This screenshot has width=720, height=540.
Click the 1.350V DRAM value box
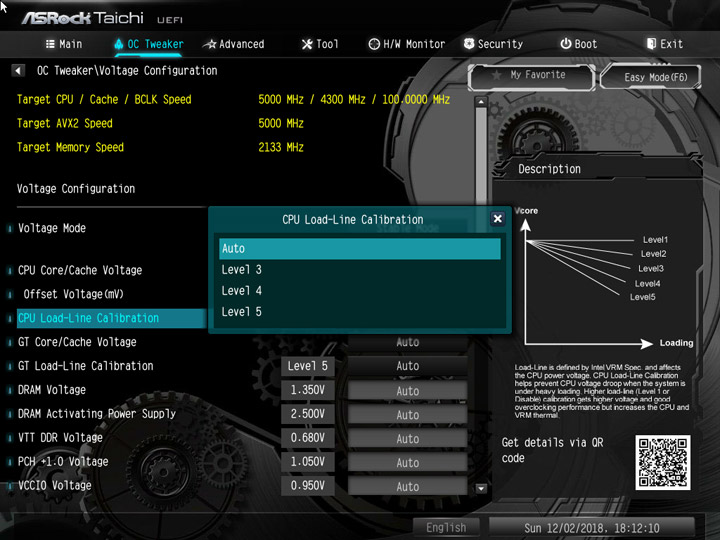pos(308,390)
